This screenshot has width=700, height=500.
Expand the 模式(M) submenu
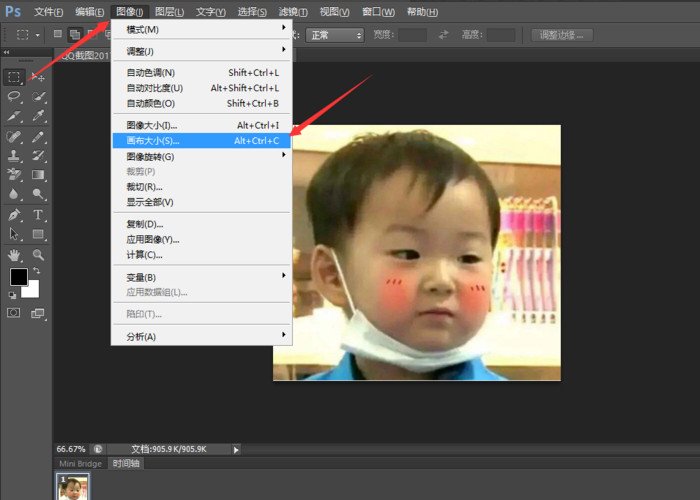(201, 29)
